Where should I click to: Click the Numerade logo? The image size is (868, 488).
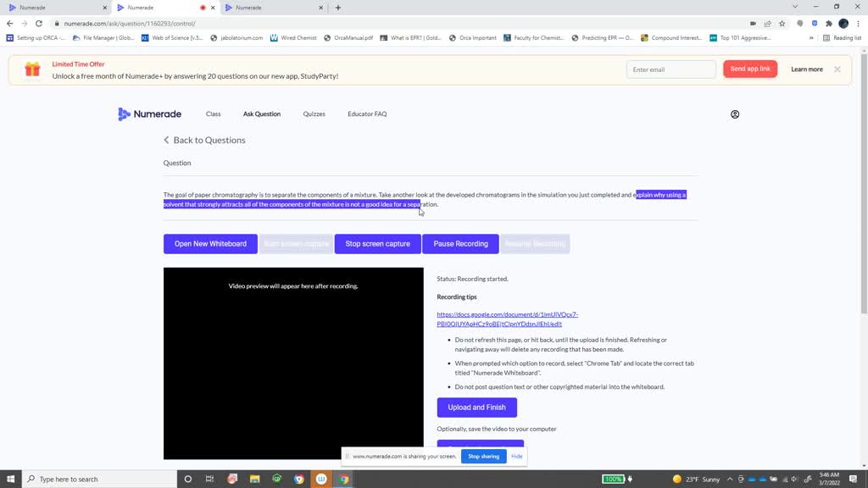click(149, 114)
